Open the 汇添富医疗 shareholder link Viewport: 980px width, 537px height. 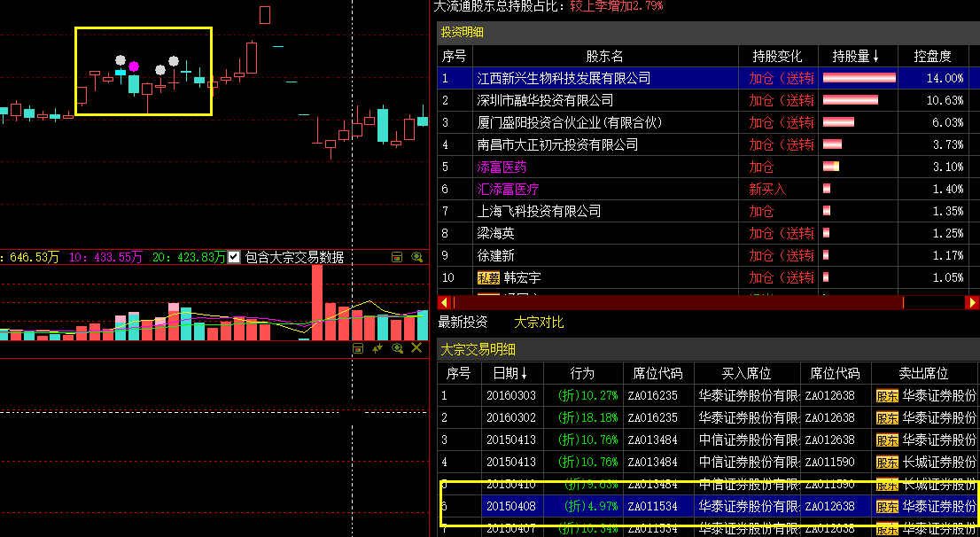pos(508,189)
